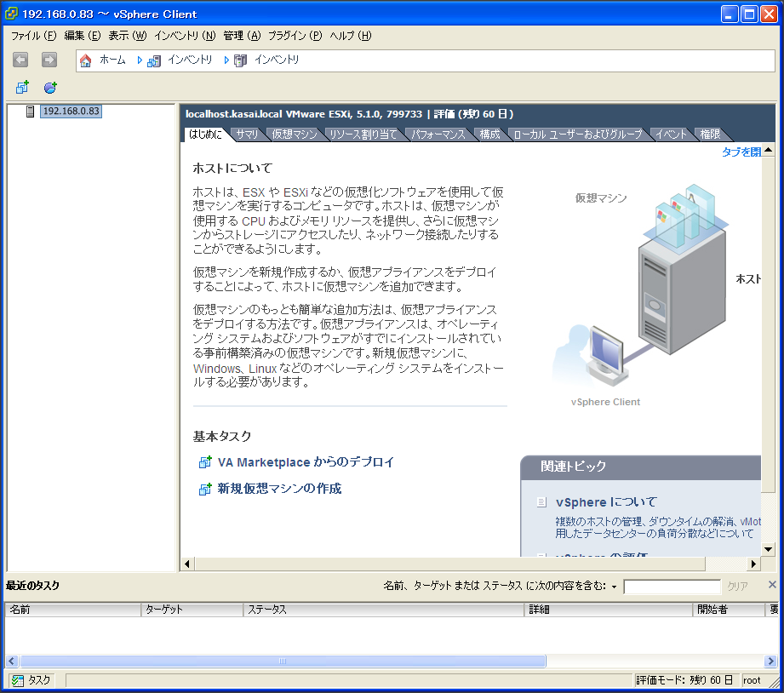Click content pane scroll left arrow
This screenshot has height=693, width=784.
tap(187, 564)
